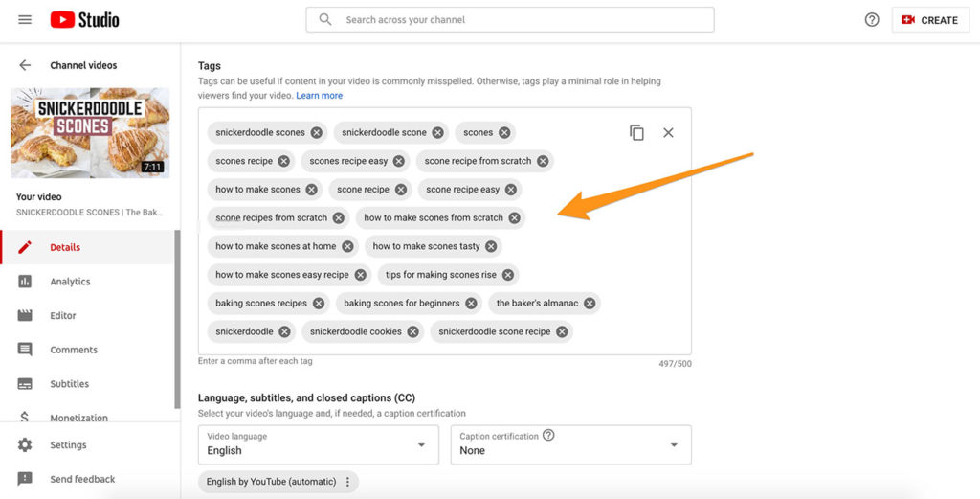Copy all tags with the copy icon
The height and width of the screenshot is (499, 980).
pyautogui.click(x=636, y=133)
